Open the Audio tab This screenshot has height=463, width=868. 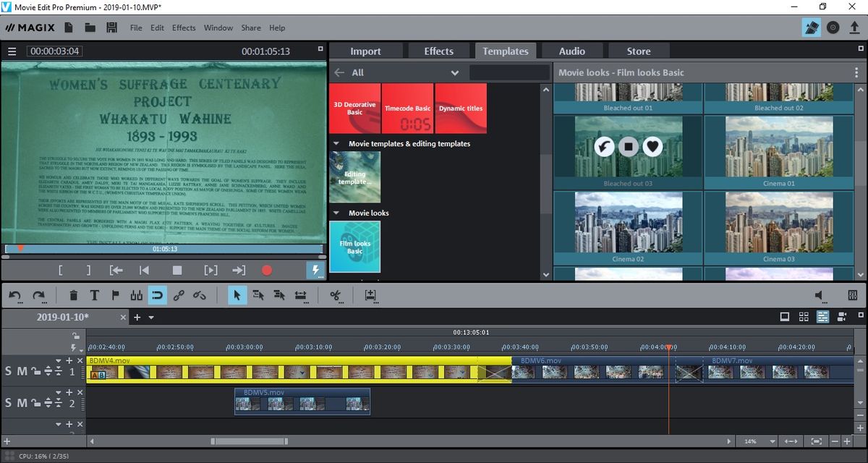pyautogui.click(x=571, y=51)
